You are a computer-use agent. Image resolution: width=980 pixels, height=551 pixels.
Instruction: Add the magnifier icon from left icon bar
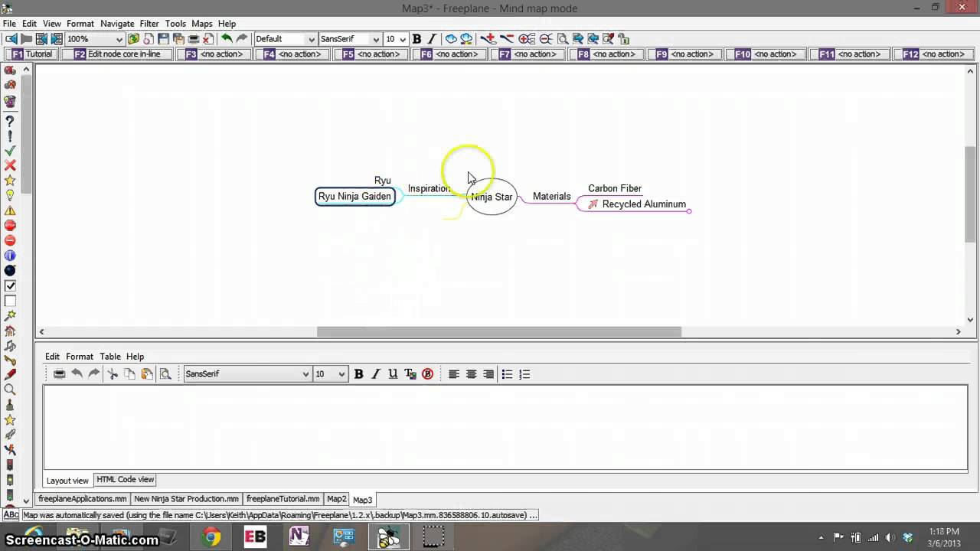10,390
